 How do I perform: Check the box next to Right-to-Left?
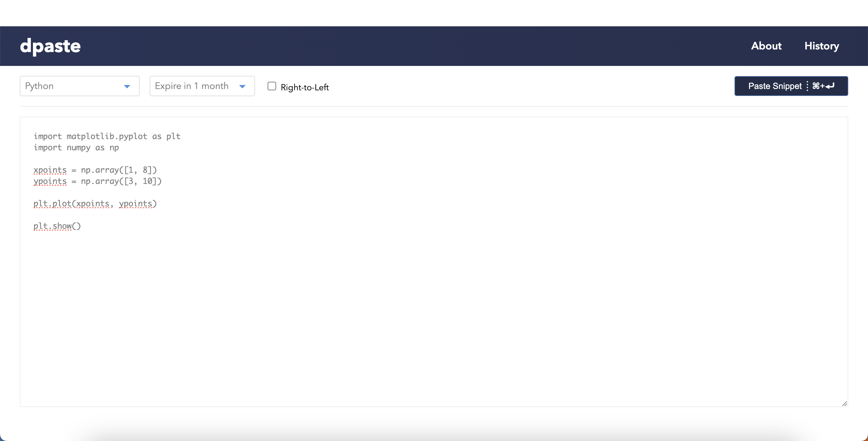(x=272, y=86)
